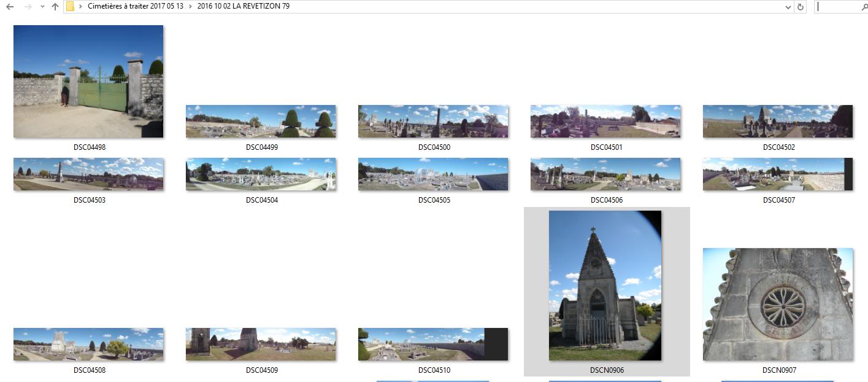This screenshot has height=382, width=868.
Task: Select the DSC04501 panorama thumbnail
Action: 605,121
